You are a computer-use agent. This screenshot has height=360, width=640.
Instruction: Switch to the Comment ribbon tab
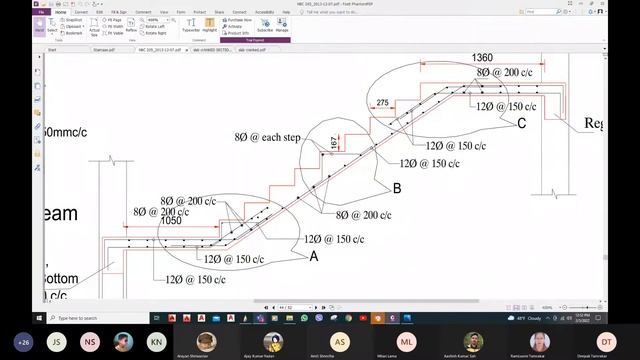point(143,12)
